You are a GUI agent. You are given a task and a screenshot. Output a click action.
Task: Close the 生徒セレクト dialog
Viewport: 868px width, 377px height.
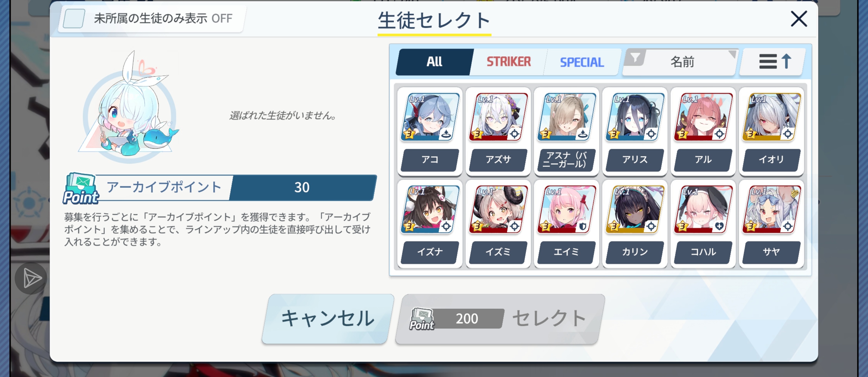click(x=799, y=19)
